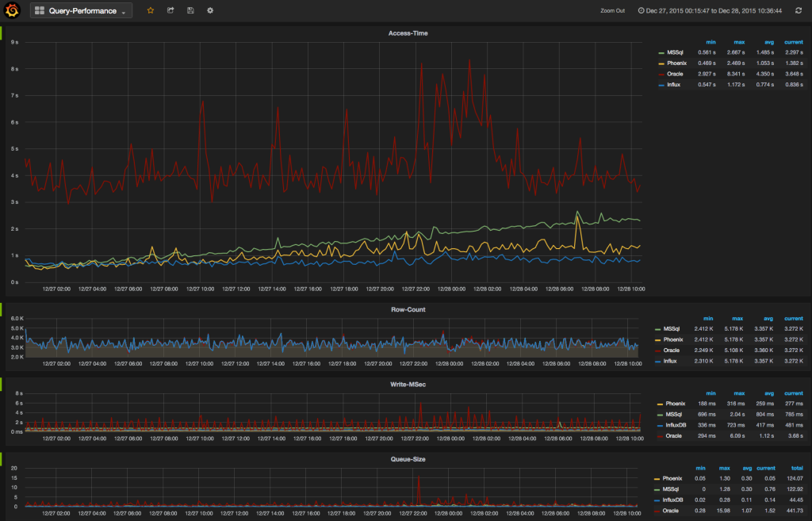This screenshot has height=521, width=812.
Task: Click the dashboard grid icon beside the title
Action: tap(40, 10)
